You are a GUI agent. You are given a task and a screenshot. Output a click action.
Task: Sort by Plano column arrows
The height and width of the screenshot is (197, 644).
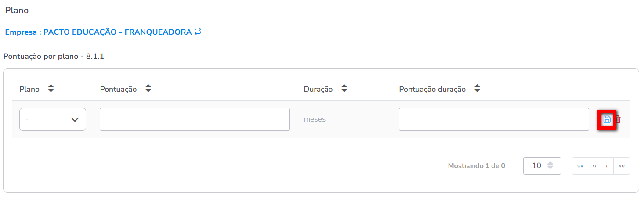click(x=51, y=89)
